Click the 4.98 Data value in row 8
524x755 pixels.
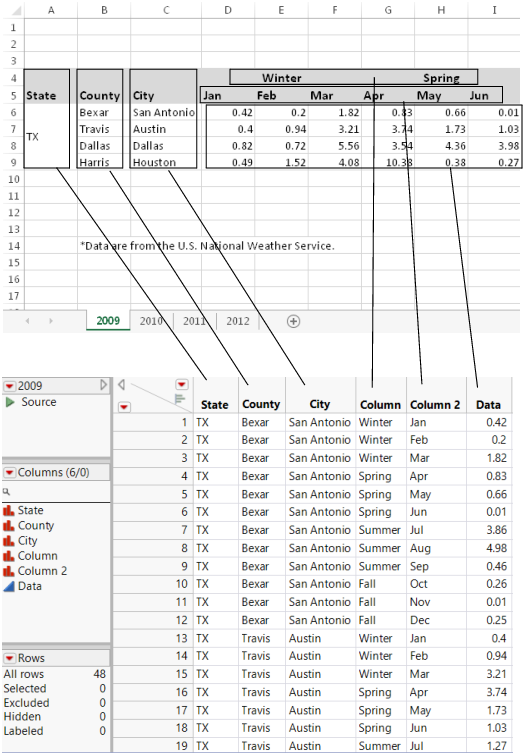[496, 548]
